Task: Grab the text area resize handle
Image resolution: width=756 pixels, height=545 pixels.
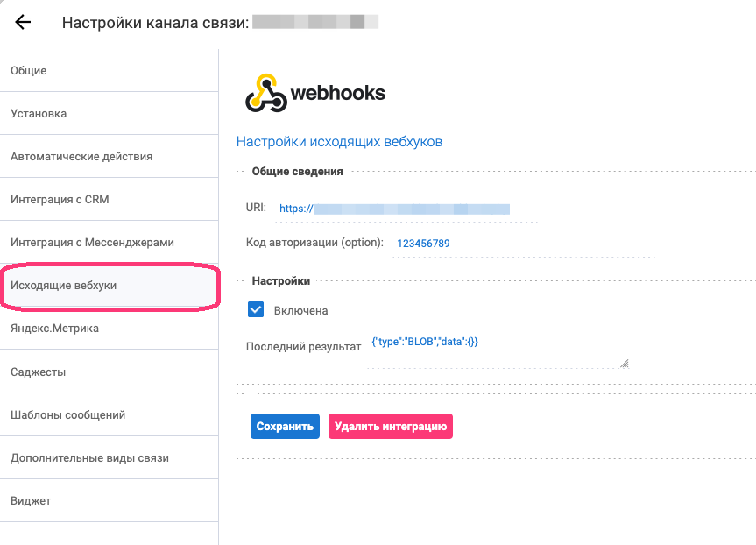Action: coord(625,363)
